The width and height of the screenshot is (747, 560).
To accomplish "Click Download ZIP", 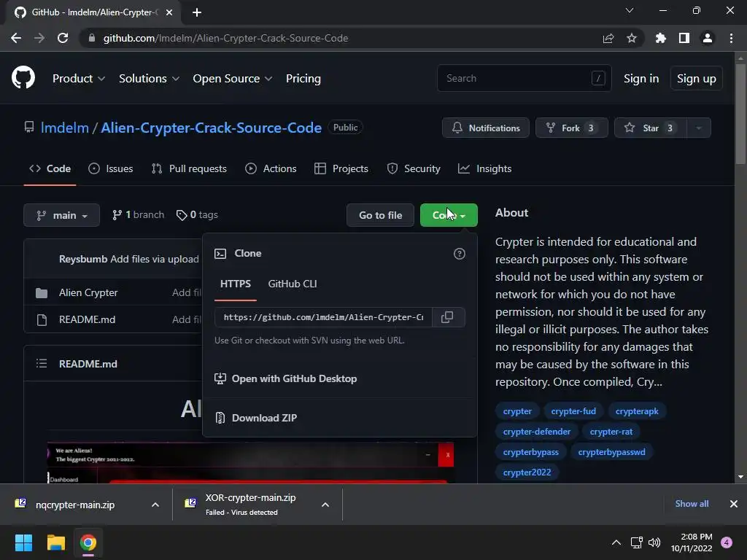I will click(264, 418).
